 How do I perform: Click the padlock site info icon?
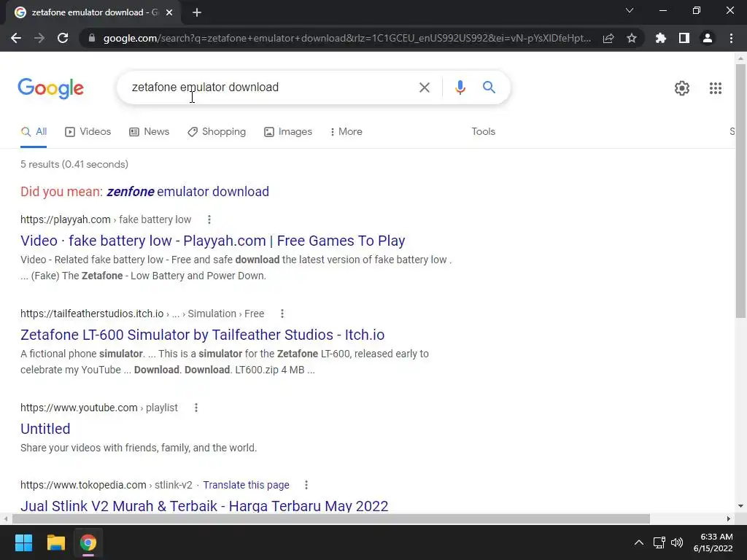92,38
